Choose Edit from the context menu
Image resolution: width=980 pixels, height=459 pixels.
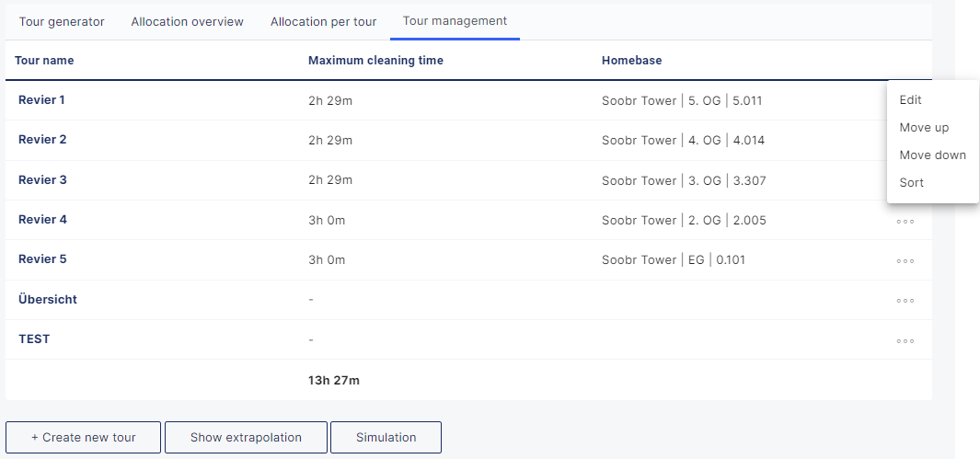(911, 100)
